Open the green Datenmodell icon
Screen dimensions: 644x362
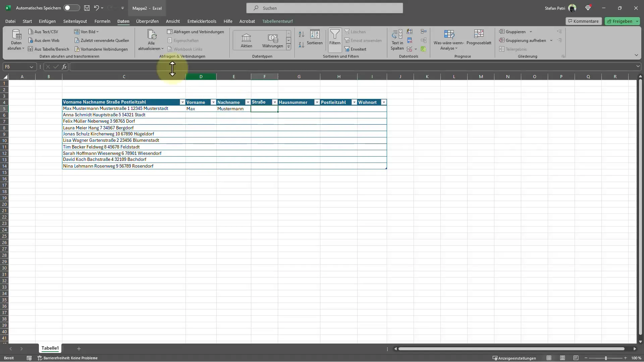pos(424,49)
